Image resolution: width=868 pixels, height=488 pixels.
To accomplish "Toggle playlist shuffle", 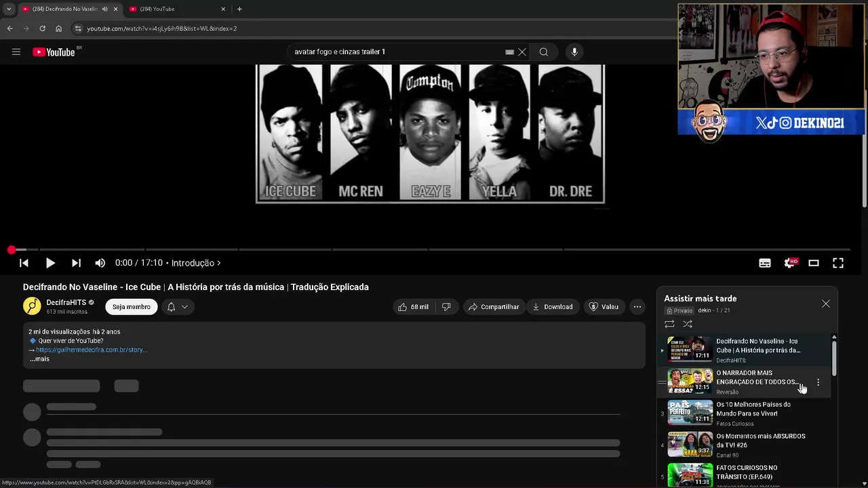I will point(688,324).
